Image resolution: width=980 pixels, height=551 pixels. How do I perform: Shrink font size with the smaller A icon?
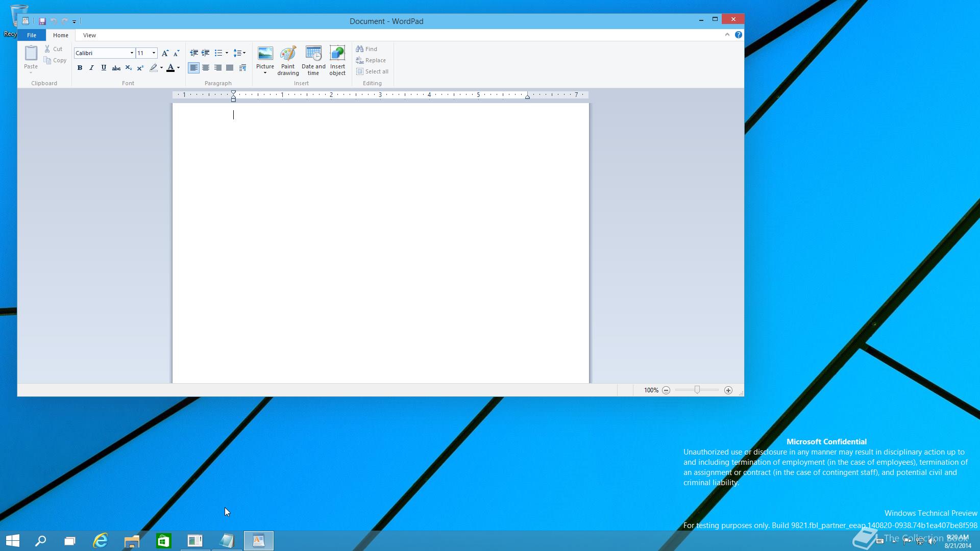click(x=177, y=53)
